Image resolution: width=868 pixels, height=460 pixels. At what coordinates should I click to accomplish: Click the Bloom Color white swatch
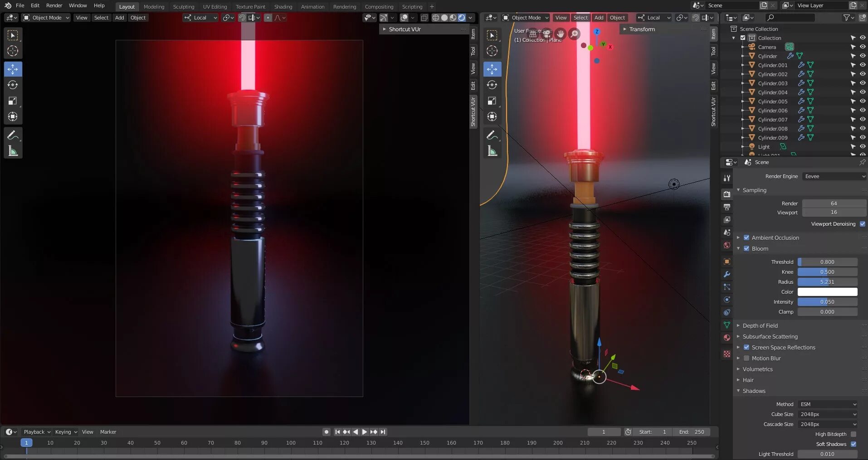(x=828, y=292)
